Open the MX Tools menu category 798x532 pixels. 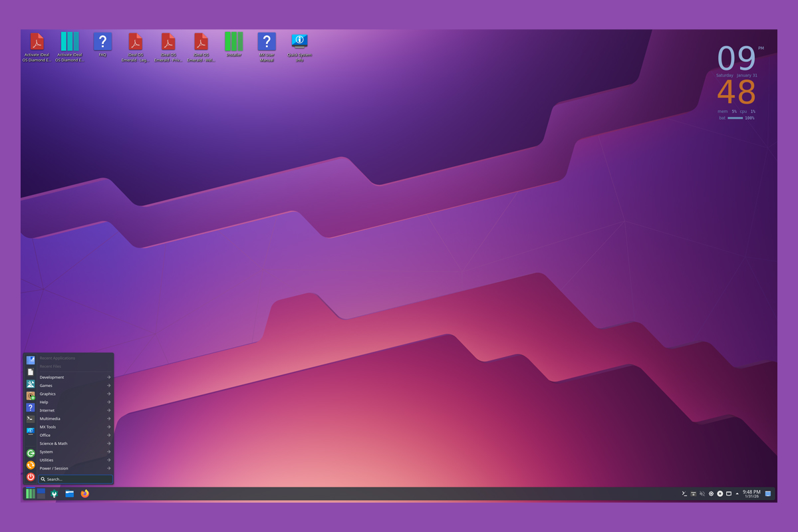coord(75,427)
